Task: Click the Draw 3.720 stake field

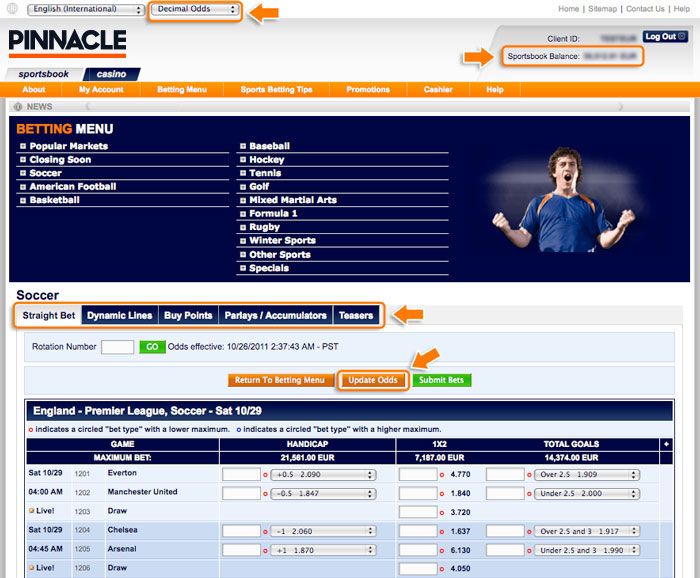Action: click(x=418, y=512)
